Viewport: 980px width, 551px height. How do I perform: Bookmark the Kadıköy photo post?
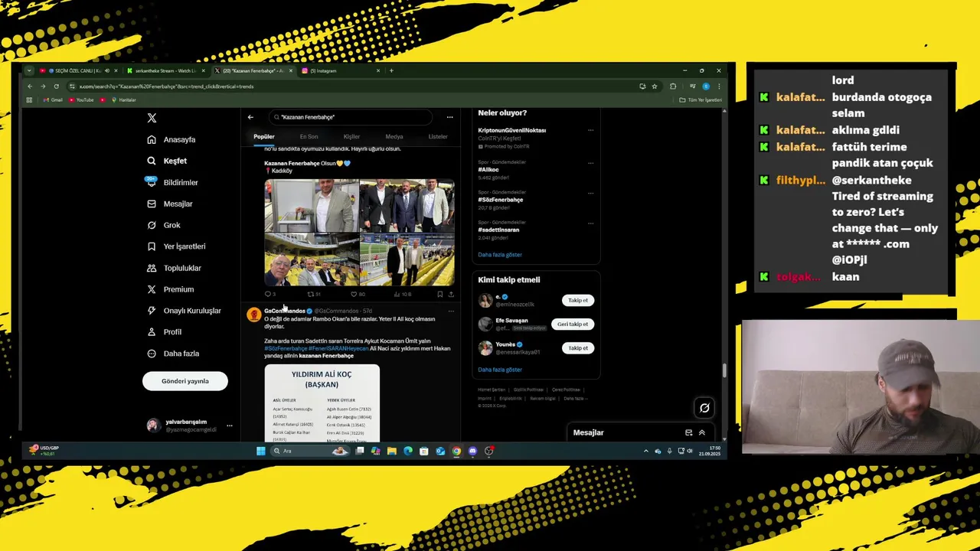pos(439,294)
